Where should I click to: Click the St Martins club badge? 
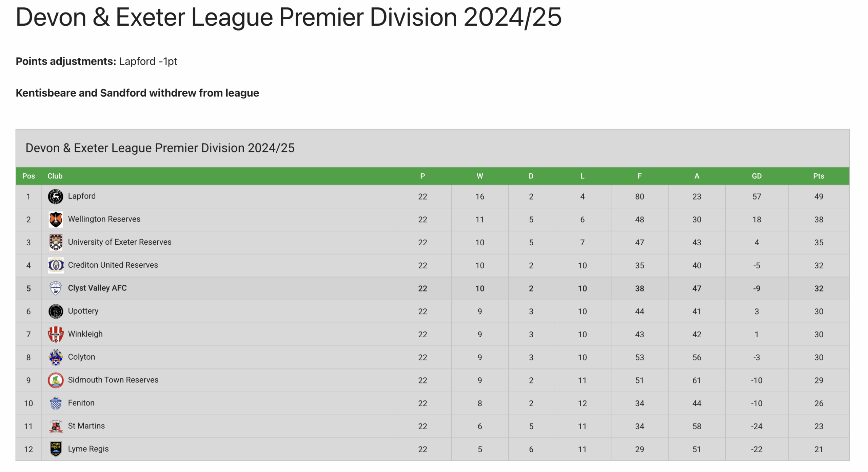point(56,427)
